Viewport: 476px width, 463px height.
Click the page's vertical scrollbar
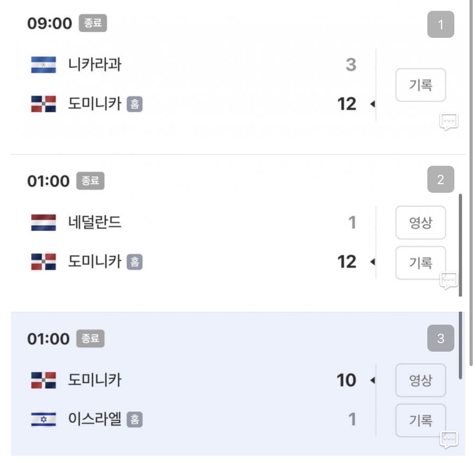[471, 180]
